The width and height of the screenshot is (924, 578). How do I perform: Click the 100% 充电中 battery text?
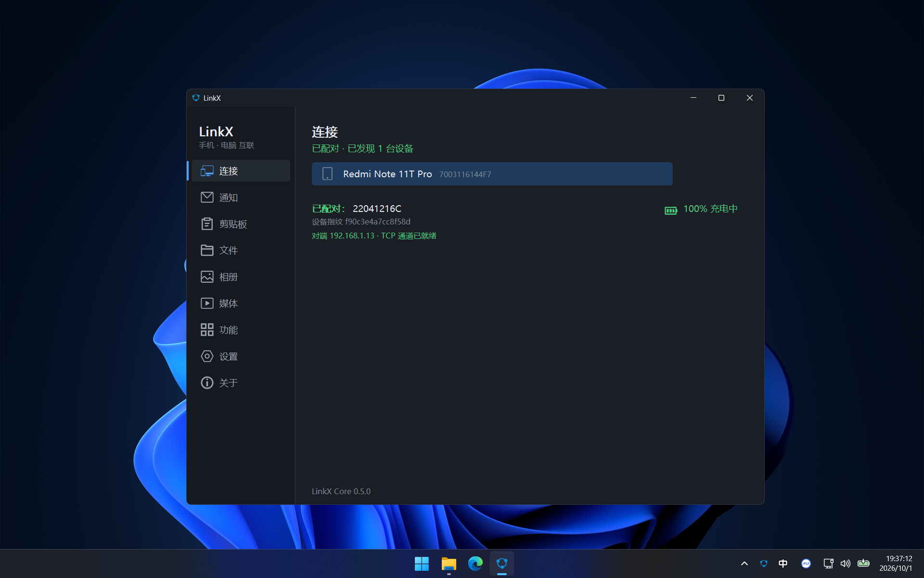(x=710, y=209)
